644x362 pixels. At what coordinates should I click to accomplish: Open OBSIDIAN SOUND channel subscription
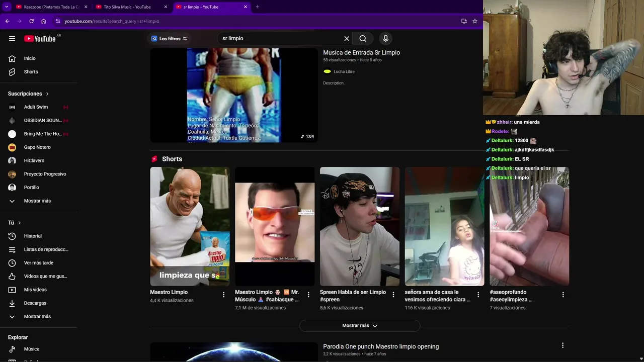(x=38, y=120)
